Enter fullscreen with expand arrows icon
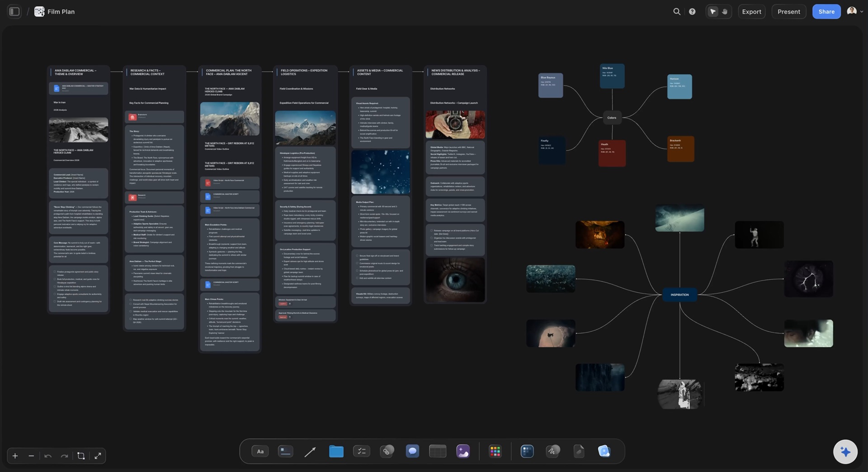 tap(98, 456)
